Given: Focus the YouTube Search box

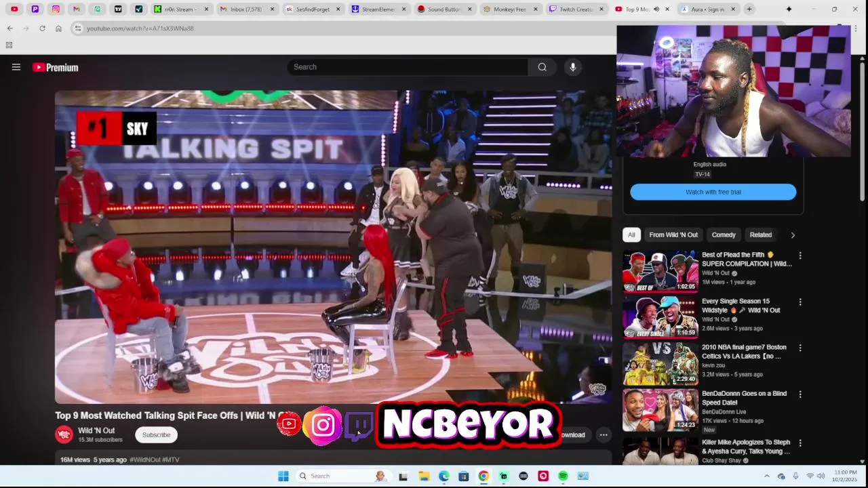Looking at the screenshot, I should pos(408,67).
